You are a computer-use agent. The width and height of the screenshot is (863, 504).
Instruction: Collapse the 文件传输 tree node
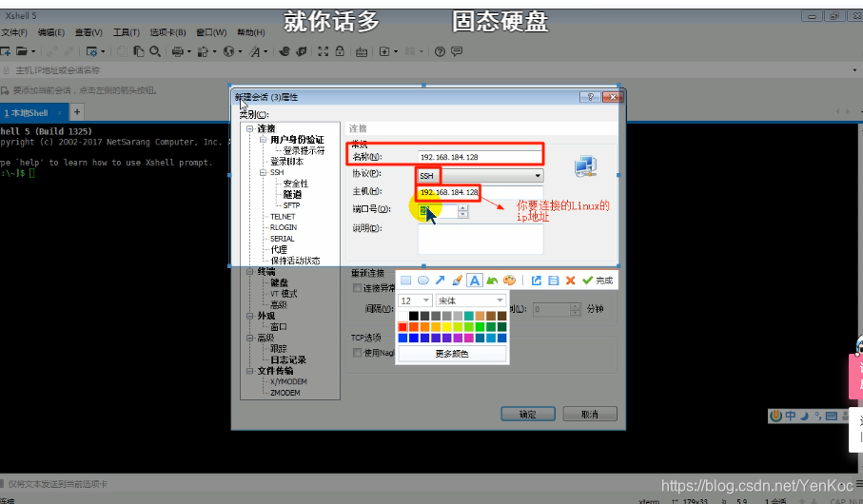(250, 371)
